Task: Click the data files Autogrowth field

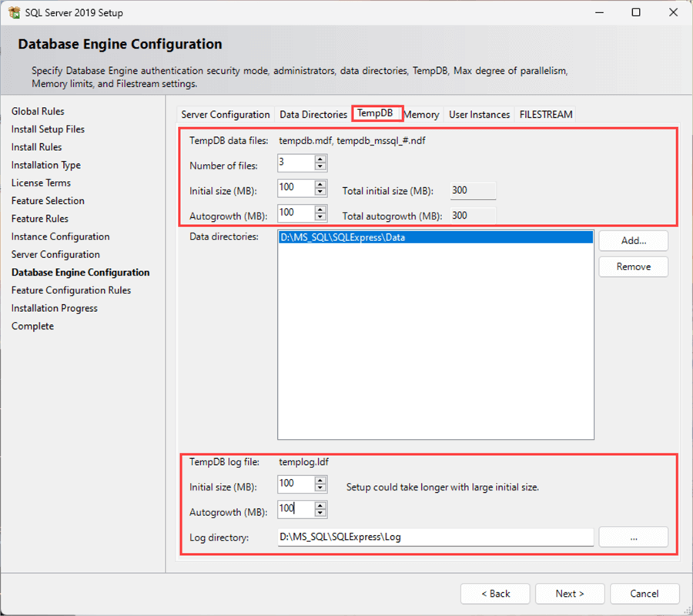Action: 296,213
